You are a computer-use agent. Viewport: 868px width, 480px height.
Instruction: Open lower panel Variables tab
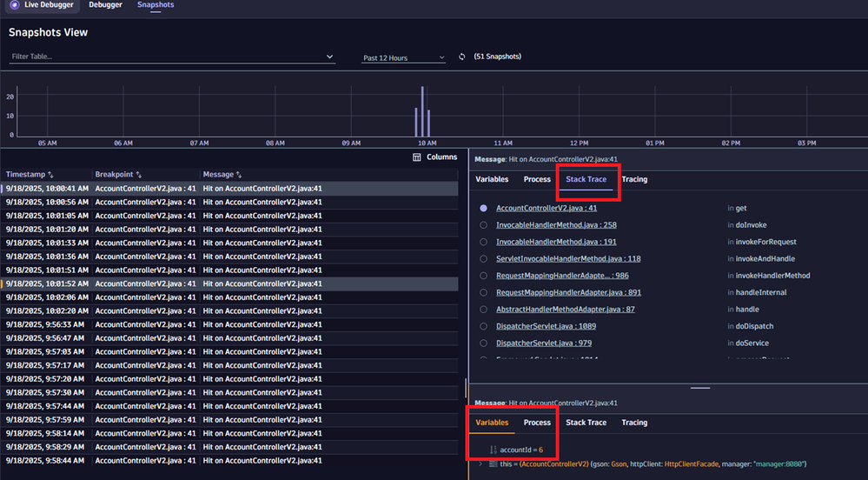point(492,423)
